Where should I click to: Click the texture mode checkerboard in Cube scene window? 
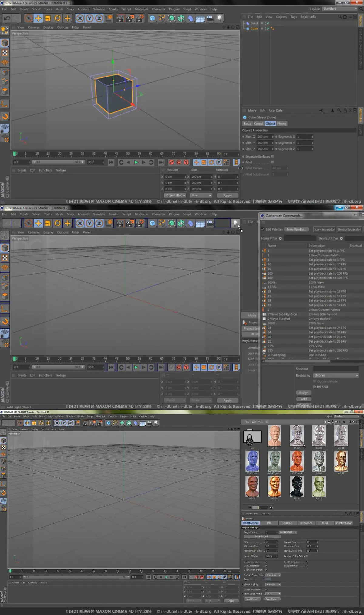[x=5, y=53]
